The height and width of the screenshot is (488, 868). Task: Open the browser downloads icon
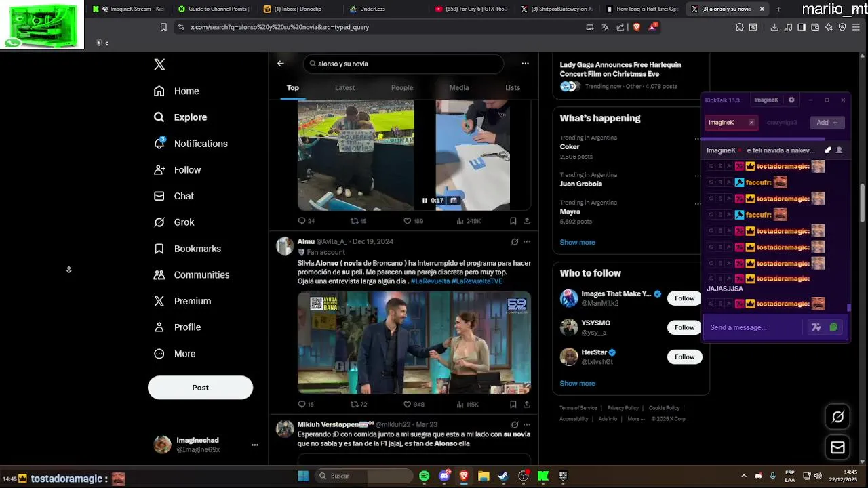pos(774,27)
